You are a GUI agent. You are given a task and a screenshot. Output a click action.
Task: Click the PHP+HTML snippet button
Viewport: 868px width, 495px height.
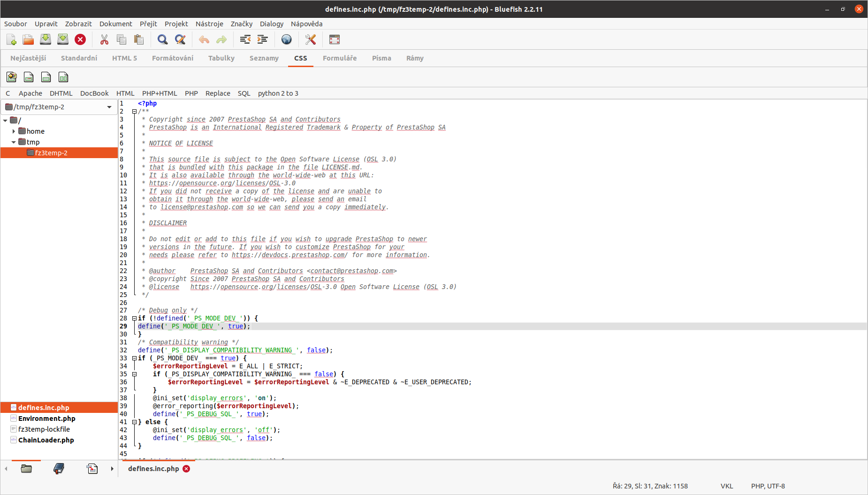[x=160, y=93]
